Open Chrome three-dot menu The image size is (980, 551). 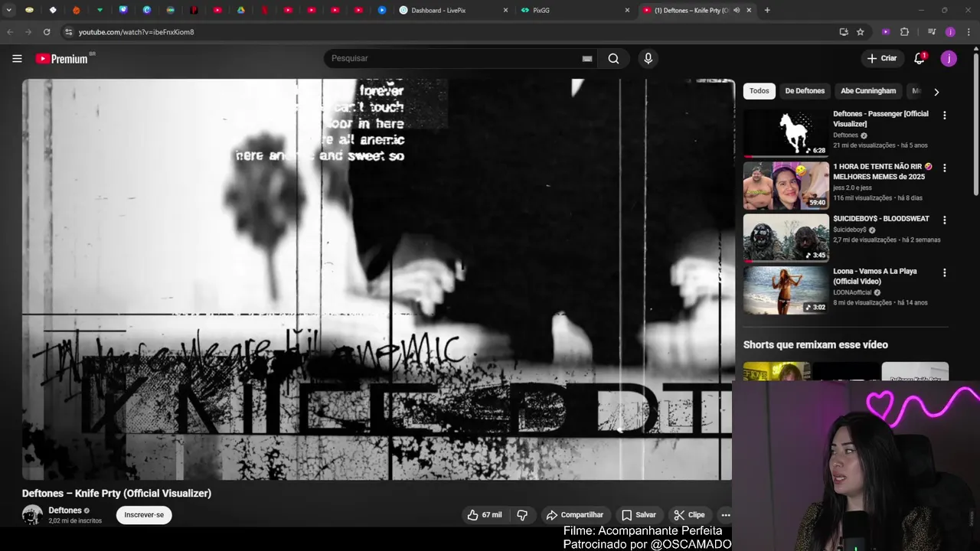tap(969, 32)
